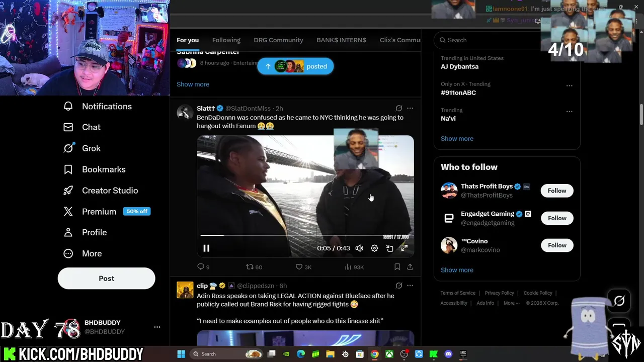The image size is (644, 362).
Task: Show more trending topics
Action: tap(457, 139)
